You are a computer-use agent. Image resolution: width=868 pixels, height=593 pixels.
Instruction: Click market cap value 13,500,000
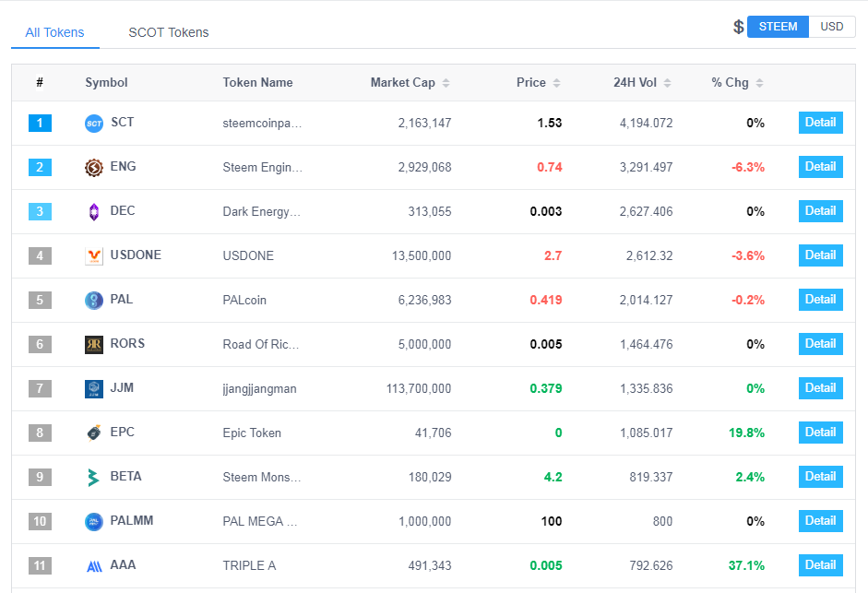pos(422,255)
